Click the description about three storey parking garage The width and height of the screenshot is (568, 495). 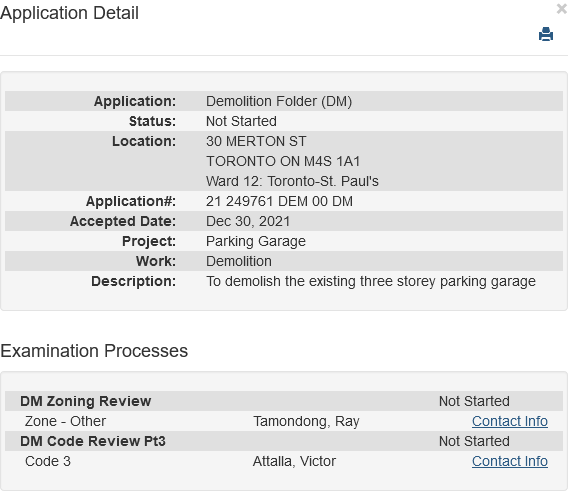pyautogui.click(x=371, y=282)
